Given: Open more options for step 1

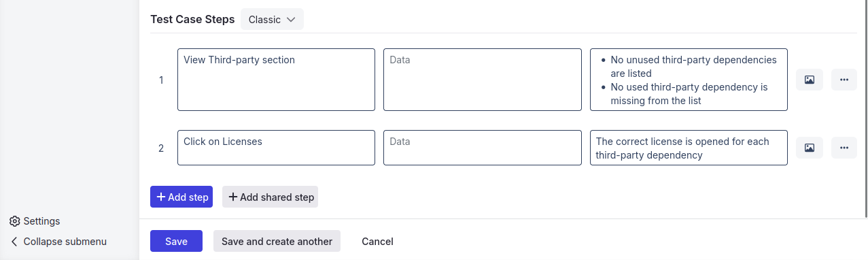Looking at the screenshot, I should click(844, 80).
